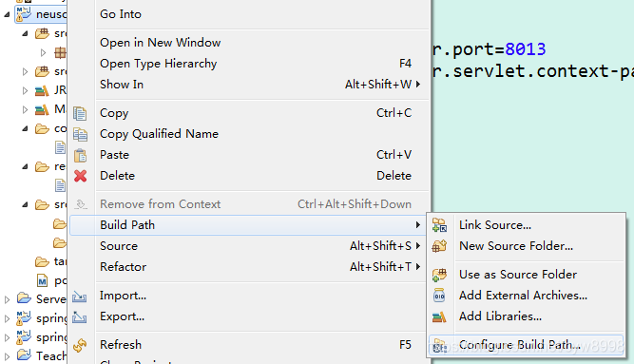
Task: Click the neusoft project icon
Action: (x=24, y=14)
